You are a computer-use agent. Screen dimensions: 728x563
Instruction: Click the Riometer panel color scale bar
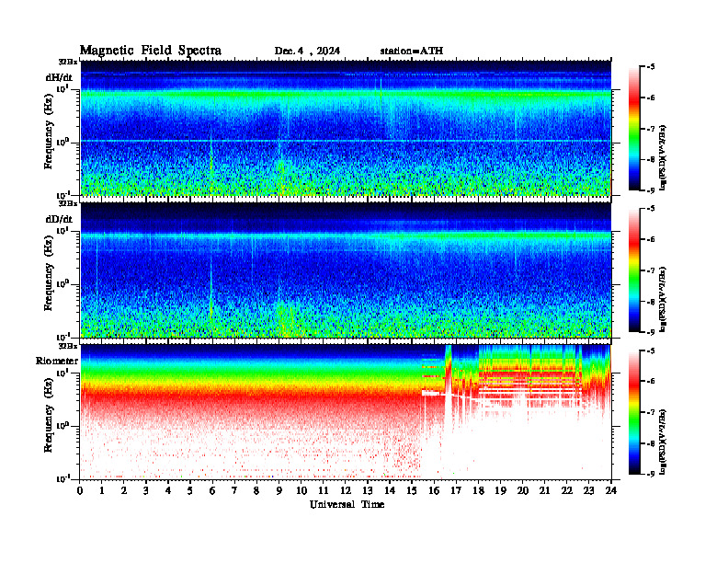point(634,412)
